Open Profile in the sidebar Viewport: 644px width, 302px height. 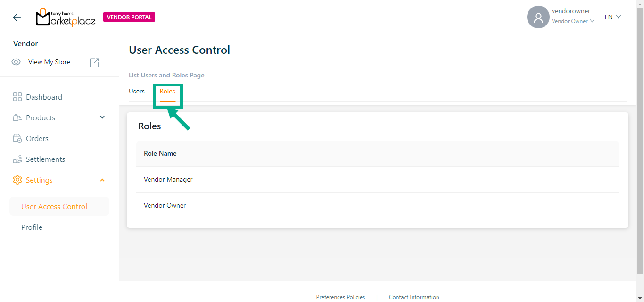click(32, 227)
